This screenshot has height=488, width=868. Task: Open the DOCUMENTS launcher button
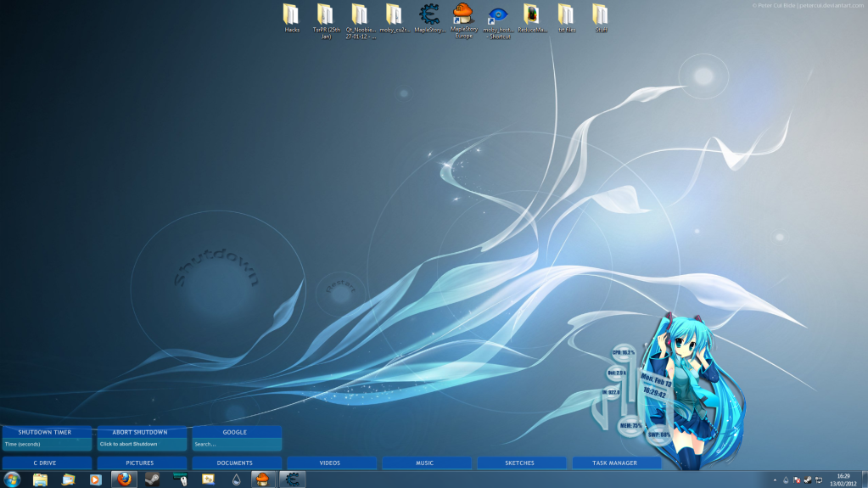235,463
